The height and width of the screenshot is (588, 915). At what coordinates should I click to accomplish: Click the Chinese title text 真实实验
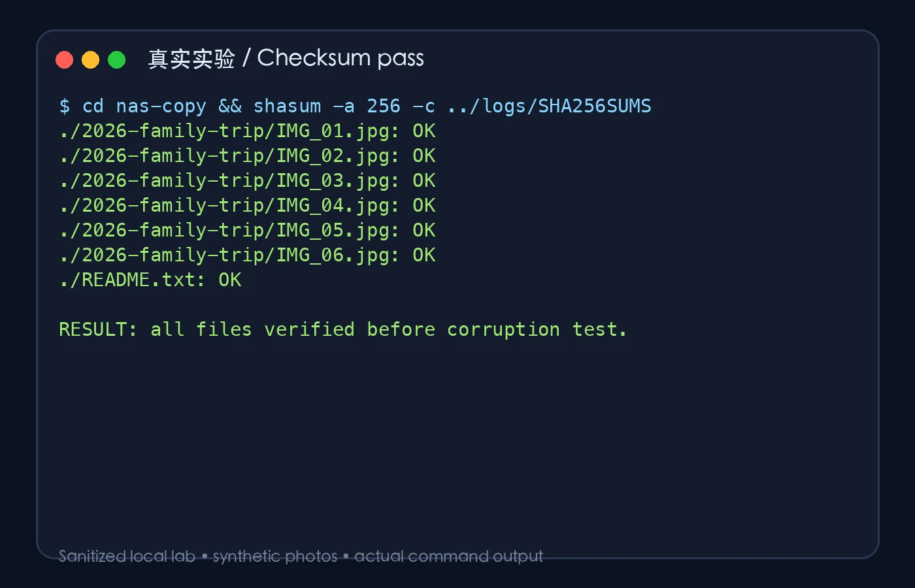click(x=191, y=59)
